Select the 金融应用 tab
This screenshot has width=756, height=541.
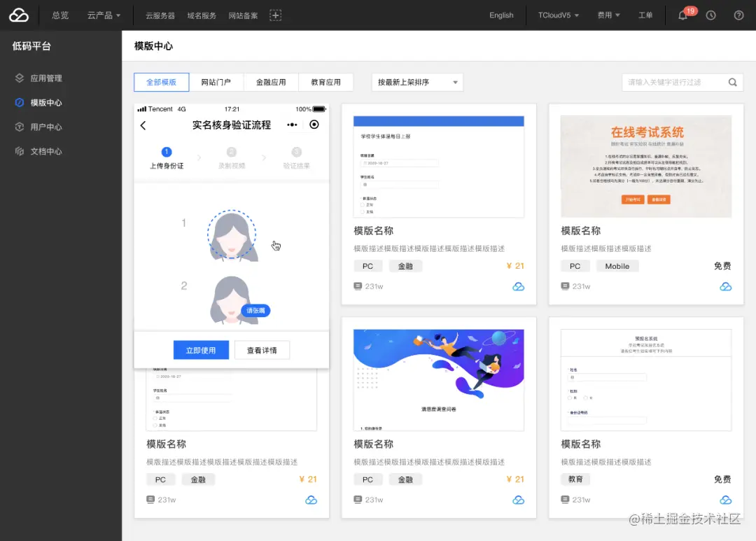coord(271,83)
